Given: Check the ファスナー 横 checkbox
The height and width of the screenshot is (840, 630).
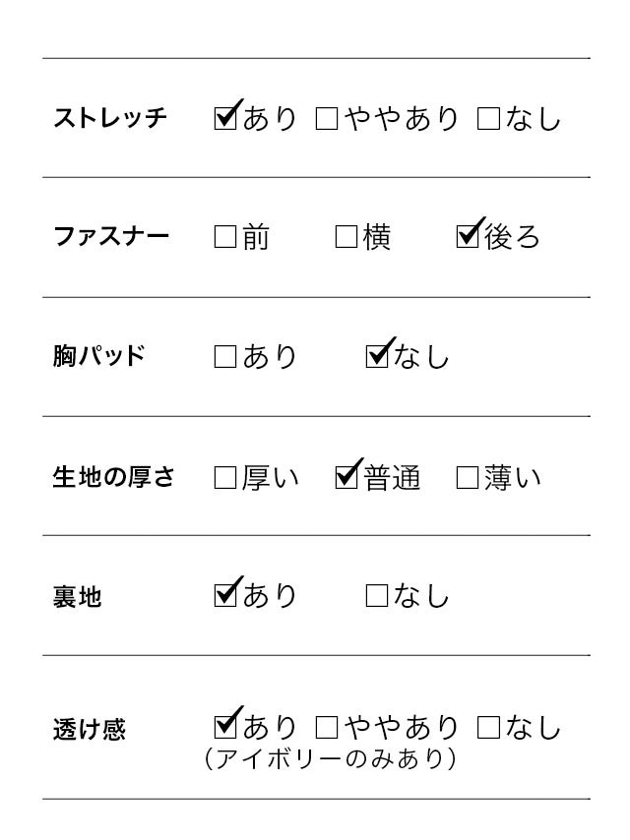Looking at the screenshot, I should 346,239.
